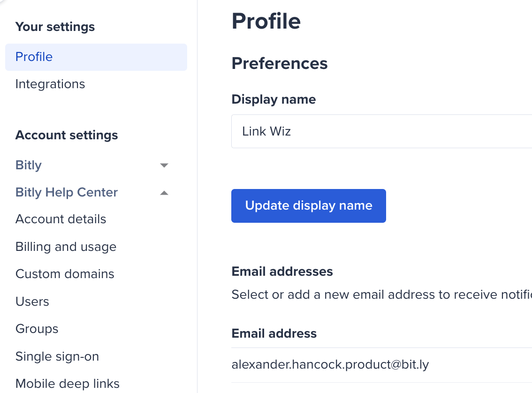The width and height of the screenshot is (532, 393).
Task: Click the Account settings header
Action: pyautogui.click(x=67, y=135)
